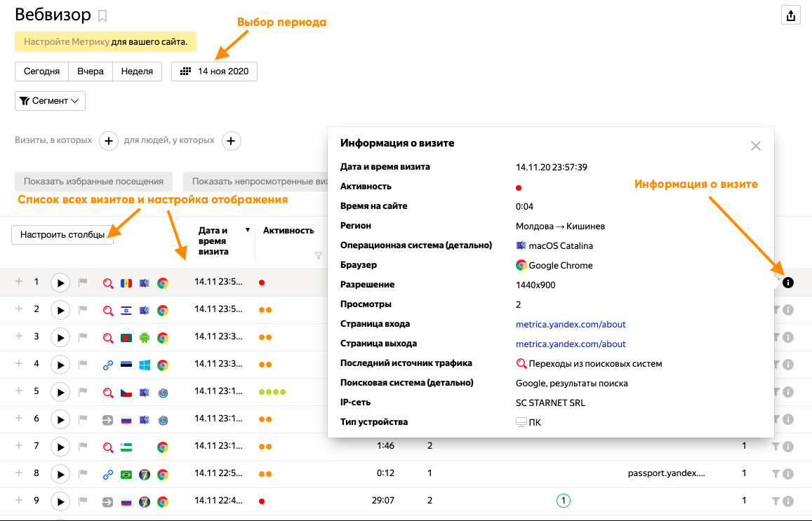This screenshot has height=521, width=812.
Task: Open the date picker 14 ноя 2020
Action: pyautogui.click(x=214, y=72)
